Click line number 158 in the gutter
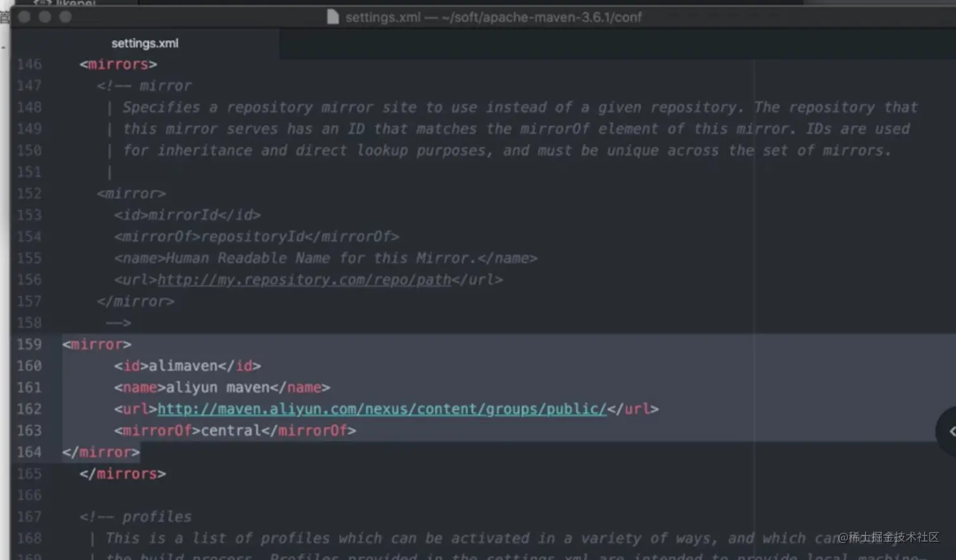 29,323
